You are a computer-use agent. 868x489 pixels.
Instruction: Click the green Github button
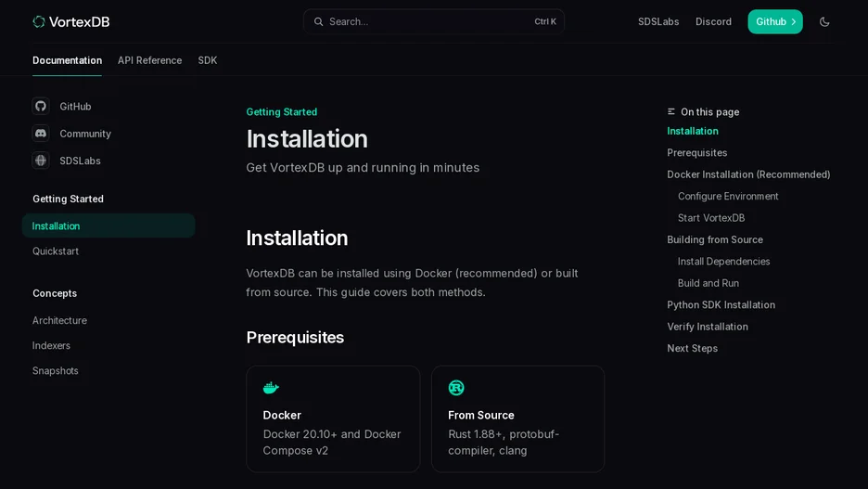pyautogui.click(x=775, y=21)
